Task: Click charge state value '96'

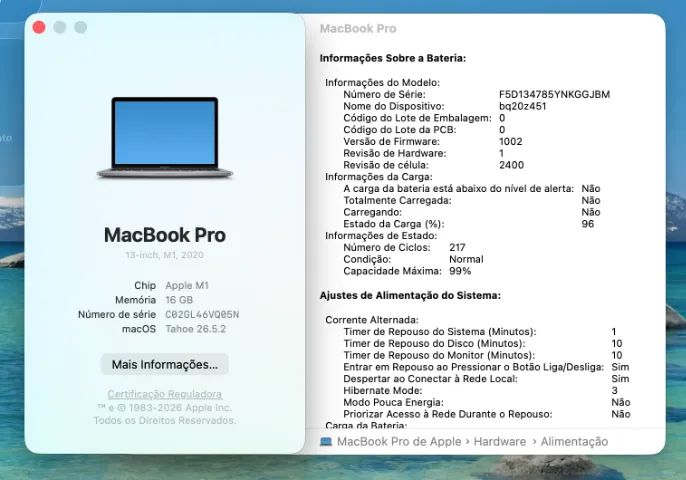Action: (x=588, y=224)
